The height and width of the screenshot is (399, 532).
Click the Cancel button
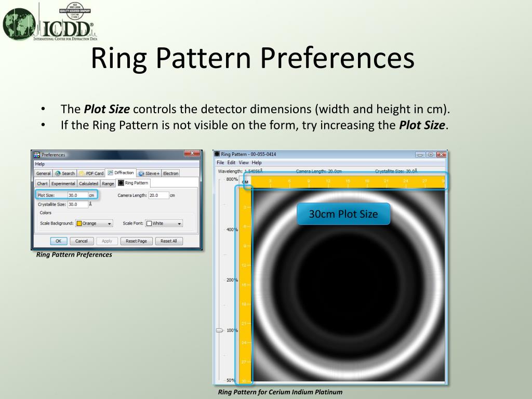tap(82, 241)
